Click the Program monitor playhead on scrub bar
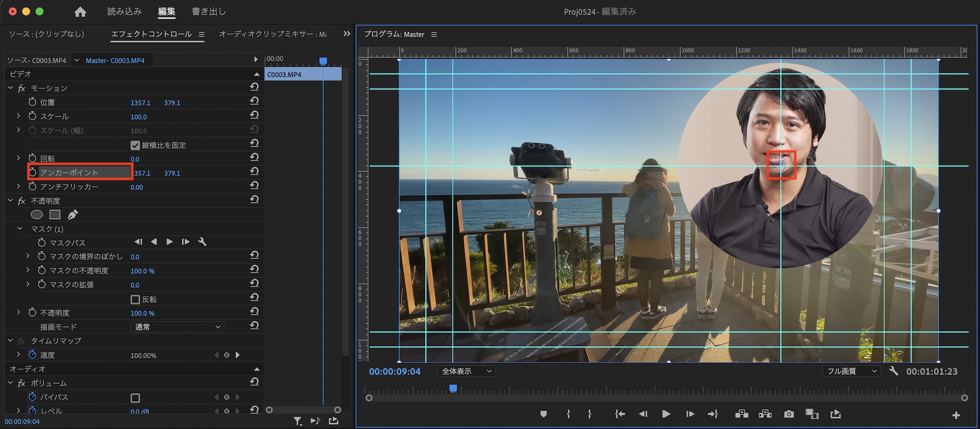This screenshot has width=980, height=429. [x=453, y=389]
